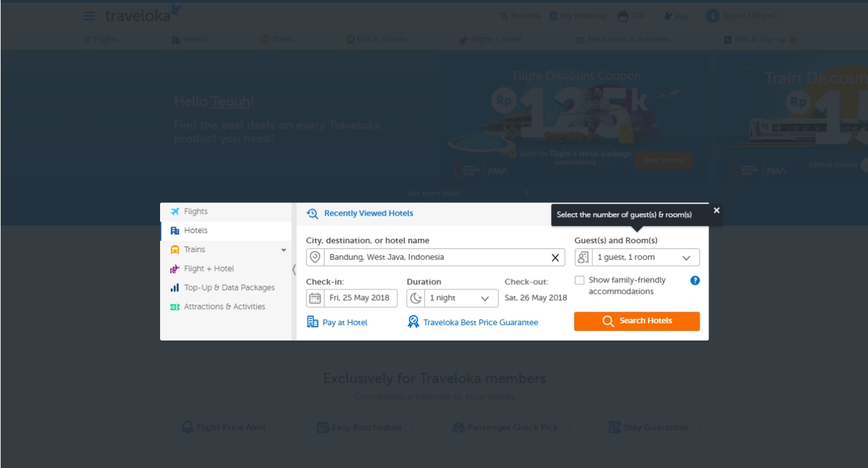Click the guest and room icon
The height and width of the screenshot is (468, 868).
[x=583, y=257]
